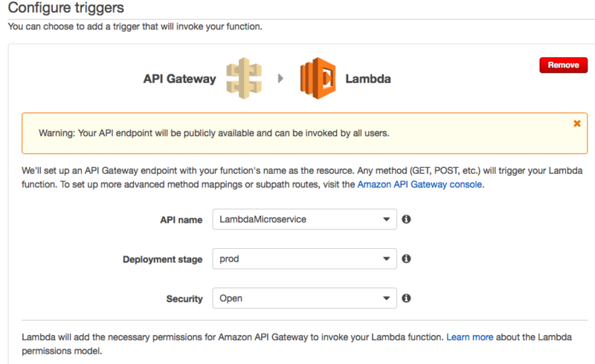Click the API name field label
This screenshot has width=595, height=364.
pos(181,220)
